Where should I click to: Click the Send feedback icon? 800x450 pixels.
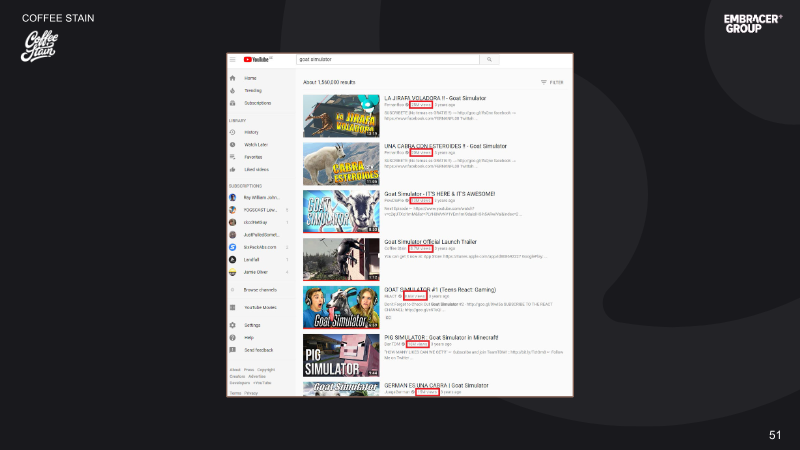233,350
